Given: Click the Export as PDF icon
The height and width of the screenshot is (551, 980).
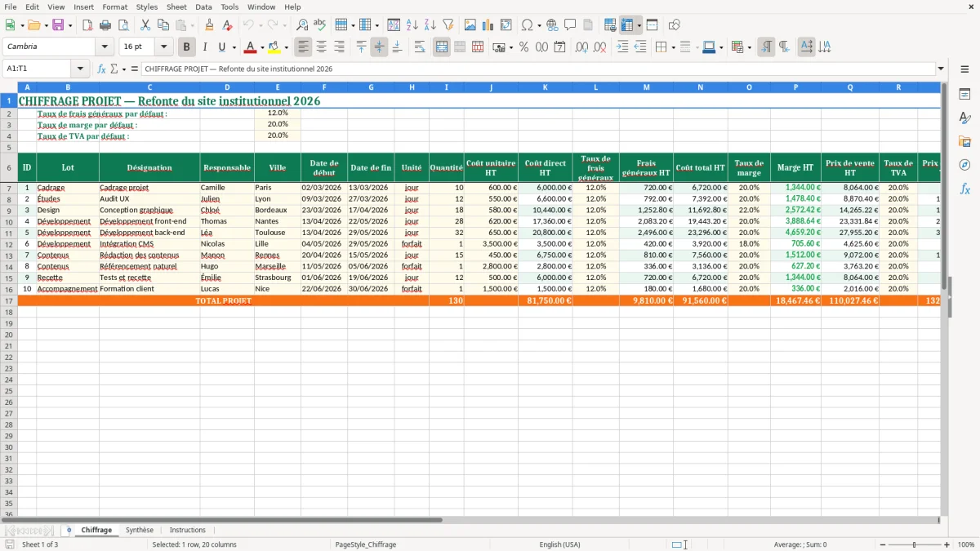Looking at the screenshot, I should [x=87, y=25].
